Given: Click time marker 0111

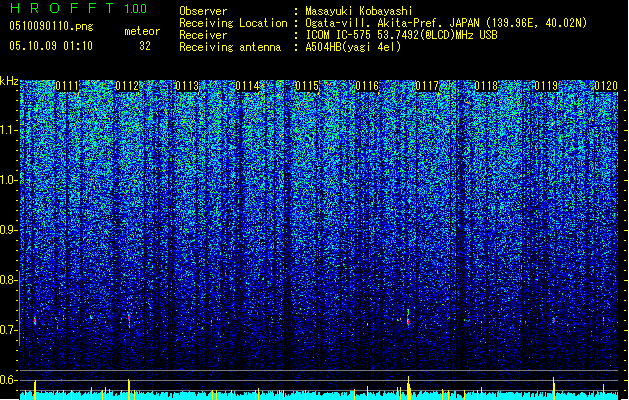Looking at the screenshot, I should tap(67, 86).
